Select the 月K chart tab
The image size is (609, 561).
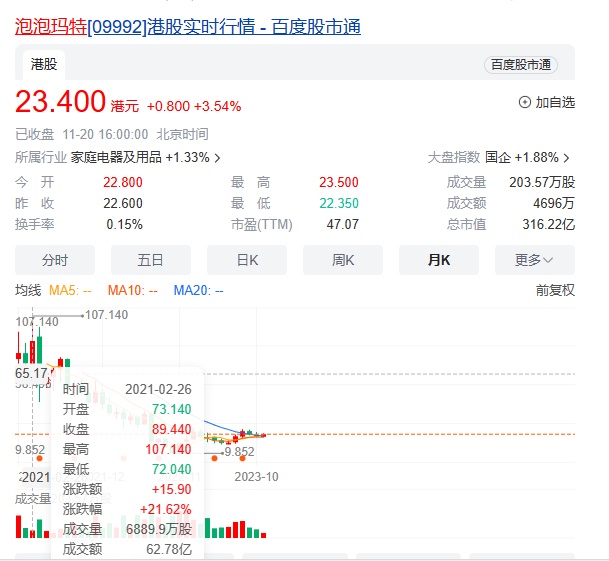pyautogui.click(x=439, y=260)
